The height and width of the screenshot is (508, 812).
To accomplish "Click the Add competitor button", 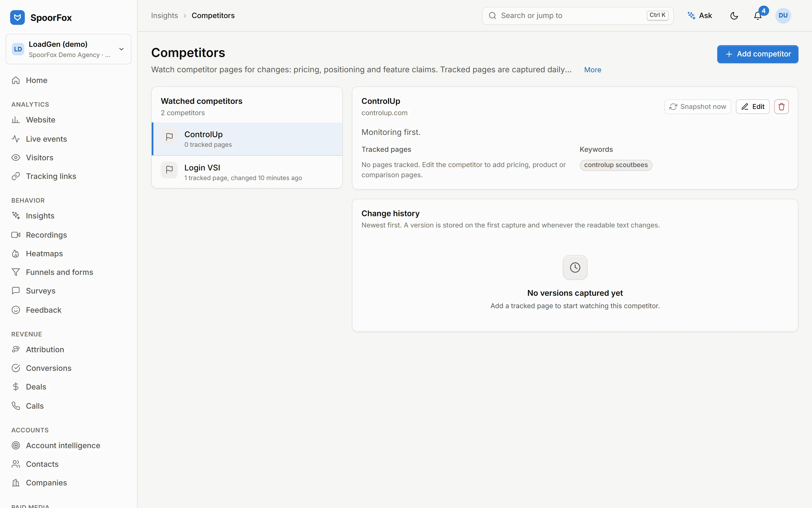I will click(x=758, y=54).
